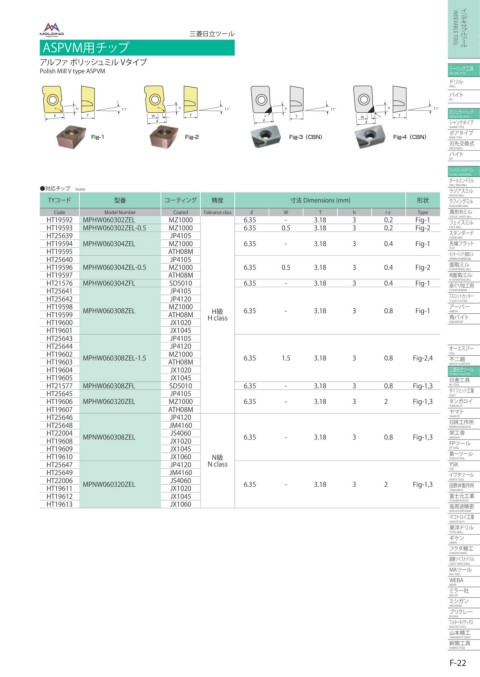Open the オーエスジー maker tab
Screen dimensions: 480x677
coord(464,349)
